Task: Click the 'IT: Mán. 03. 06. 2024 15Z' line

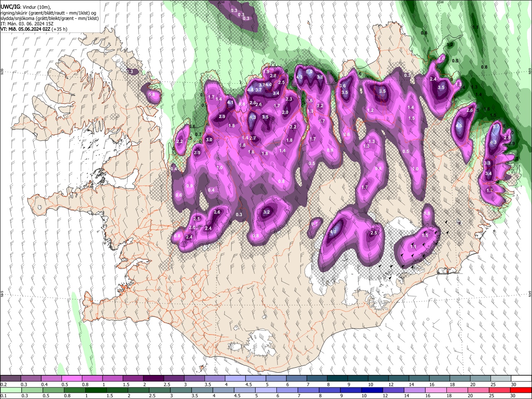Action: tap(27, 24)
